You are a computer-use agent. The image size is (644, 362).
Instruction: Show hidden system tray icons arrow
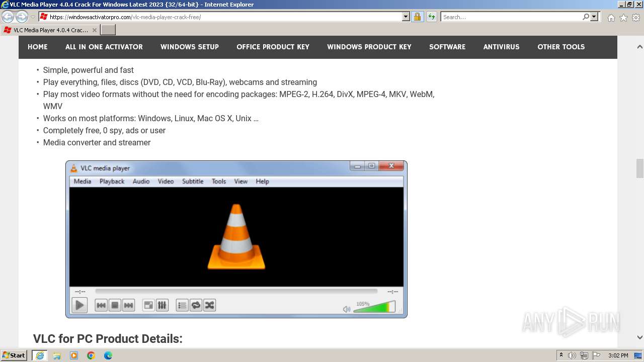pos(561,355)
